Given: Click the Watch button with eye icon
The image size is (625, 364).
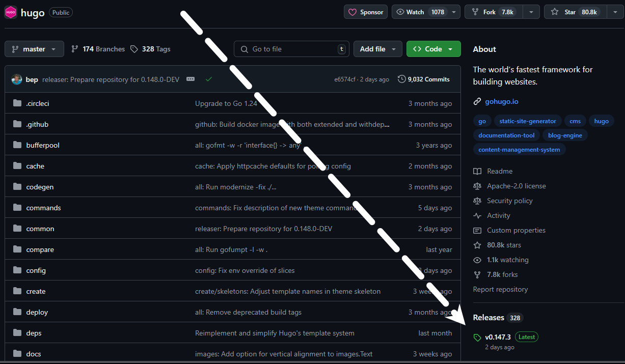Looking at the screenshot, I should 420,12.
